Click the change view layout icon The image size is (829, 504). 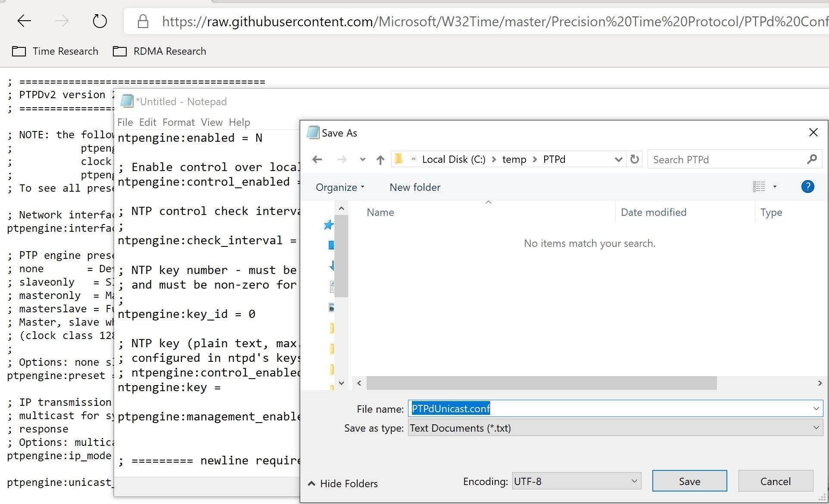click(x=759, y=187)
